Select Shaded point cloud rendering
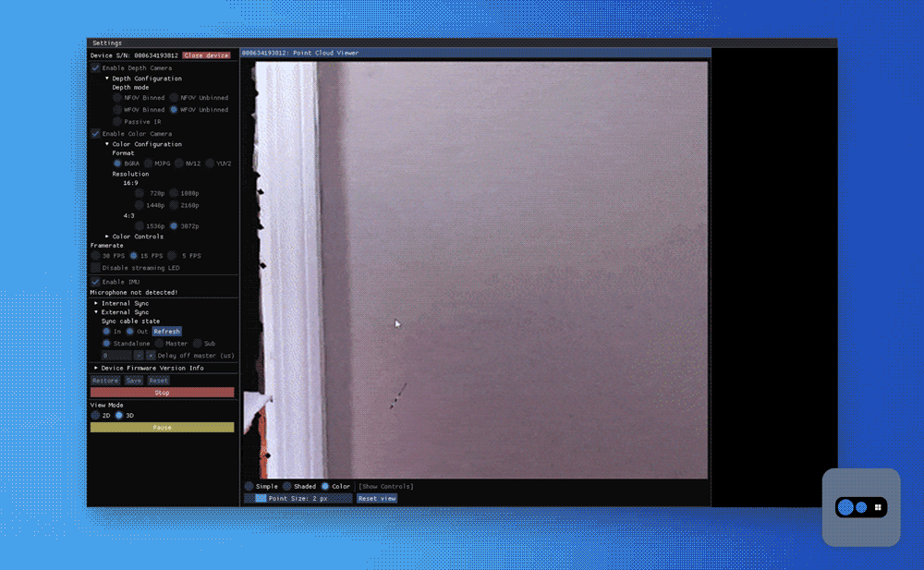The width and height of the screenshot is (924, 570). [x=286, y=486]
